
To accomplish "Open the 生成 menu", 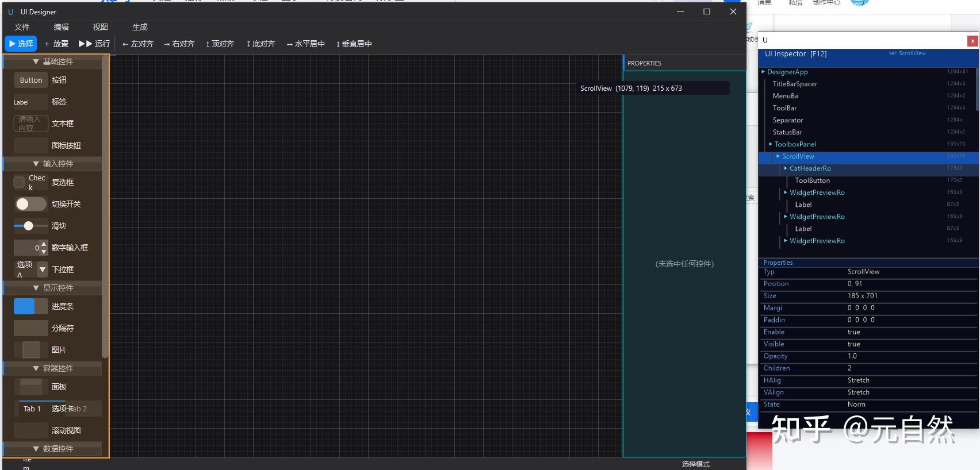I will [x=140, y=27].
